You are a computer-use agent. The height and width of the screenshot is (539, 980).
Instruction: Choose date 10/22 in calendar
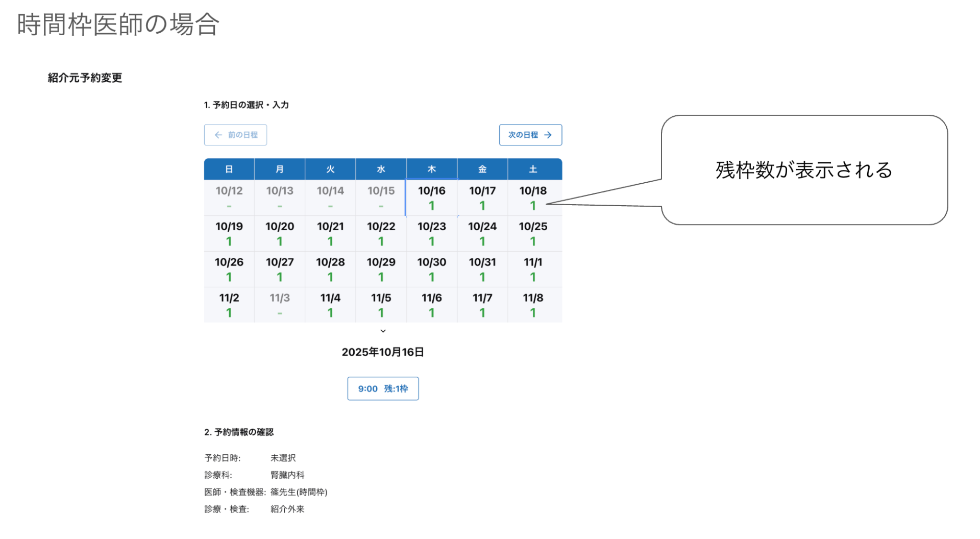point(381,233)
